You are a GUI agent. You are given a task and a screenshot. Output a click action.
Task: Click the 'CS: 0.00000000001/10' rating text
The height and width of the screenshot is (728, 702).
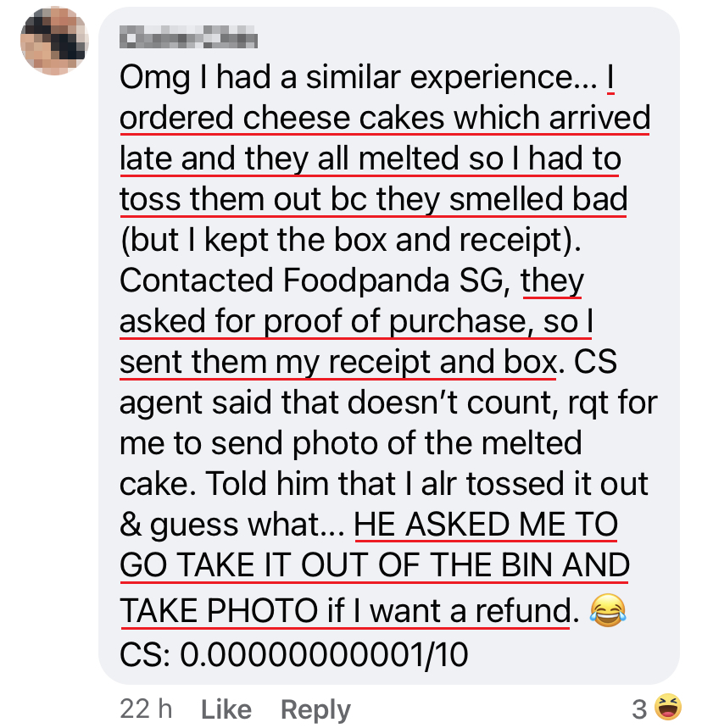293,654
